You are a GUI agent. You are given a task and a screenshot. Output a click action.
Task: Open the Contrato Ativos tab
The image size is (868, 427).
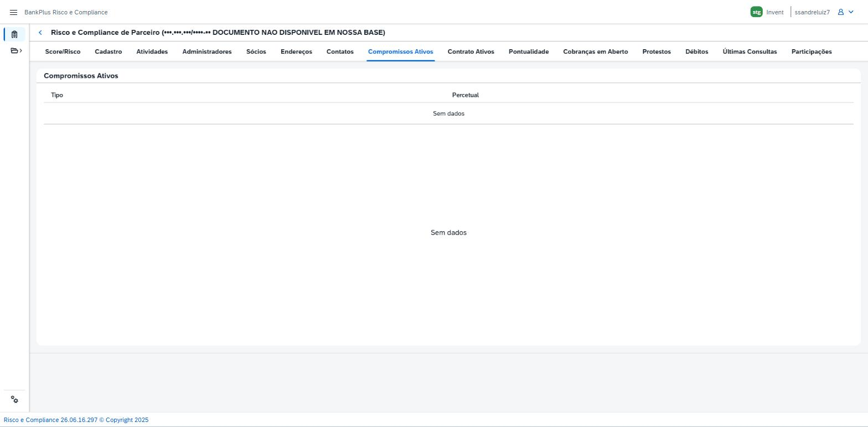pyautogui.click(x=471, y=51)
